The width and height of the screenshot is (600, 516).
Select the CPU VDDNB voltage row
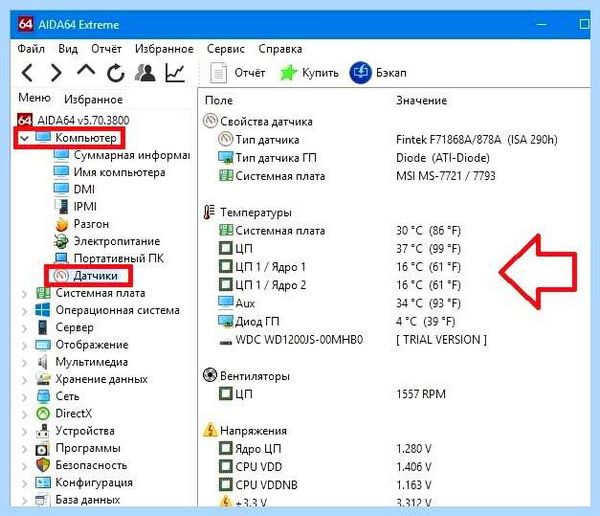click(x=394, y=485)
